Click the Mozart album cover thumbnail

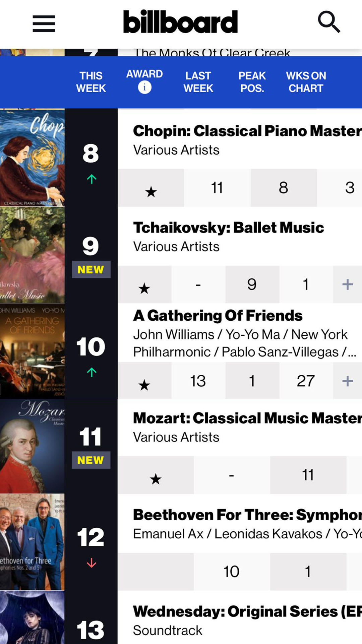(32, 446)
